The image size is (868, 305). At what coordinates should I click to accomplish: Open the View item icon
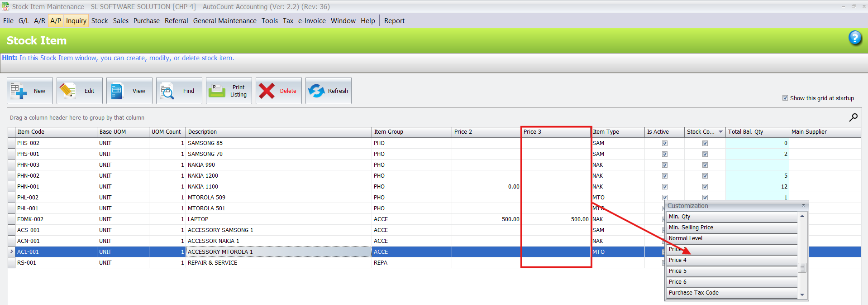point(117,91)
